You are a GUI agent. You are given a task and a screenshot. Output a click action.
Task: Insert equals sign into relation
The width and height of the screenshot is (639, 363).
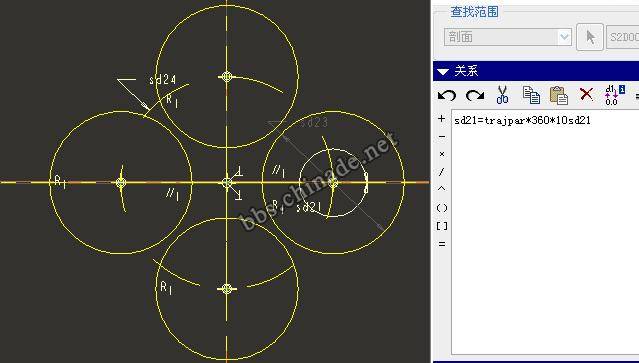coord(442,244)
